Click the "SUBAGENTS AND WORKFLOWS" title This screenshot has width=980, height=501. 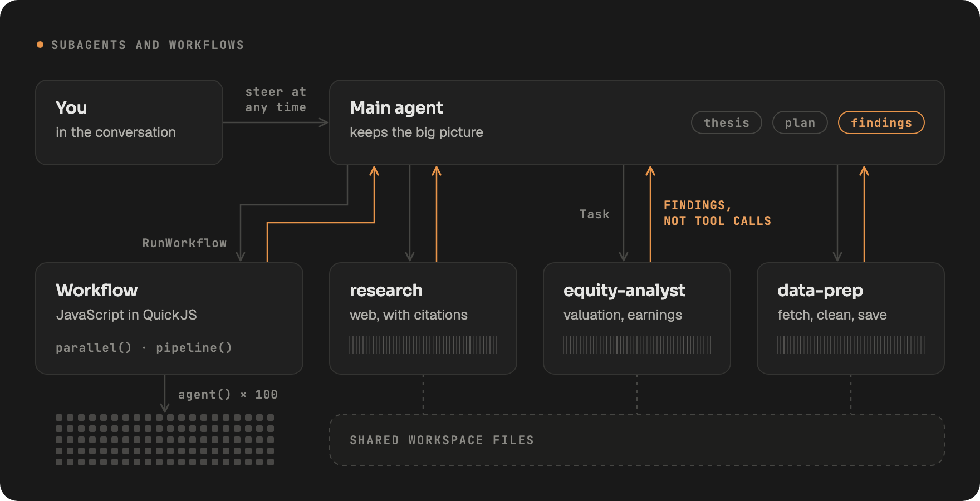click(148, 45)
